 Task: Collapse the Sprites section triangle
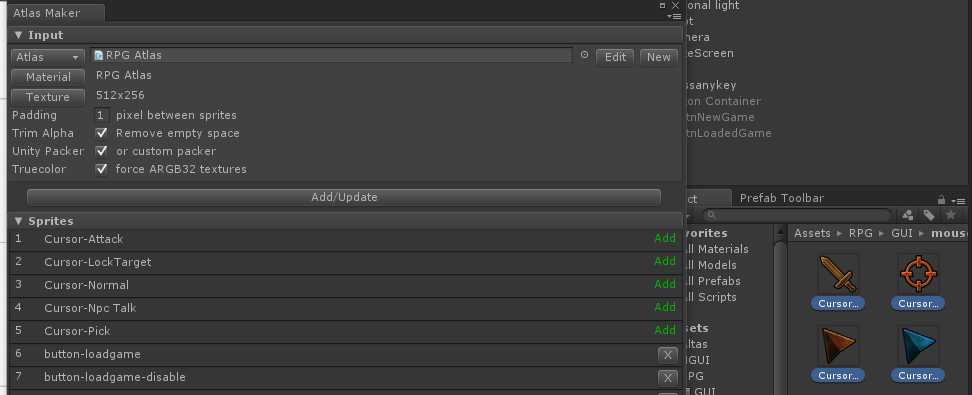19,221
